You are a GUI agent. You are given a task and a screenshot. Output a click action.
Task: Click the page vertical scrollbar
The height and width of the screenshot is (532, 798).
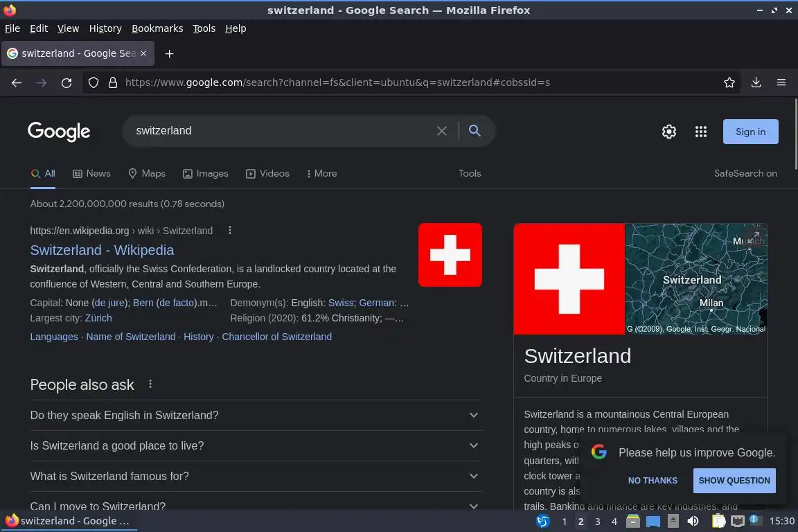click(795, 134)
